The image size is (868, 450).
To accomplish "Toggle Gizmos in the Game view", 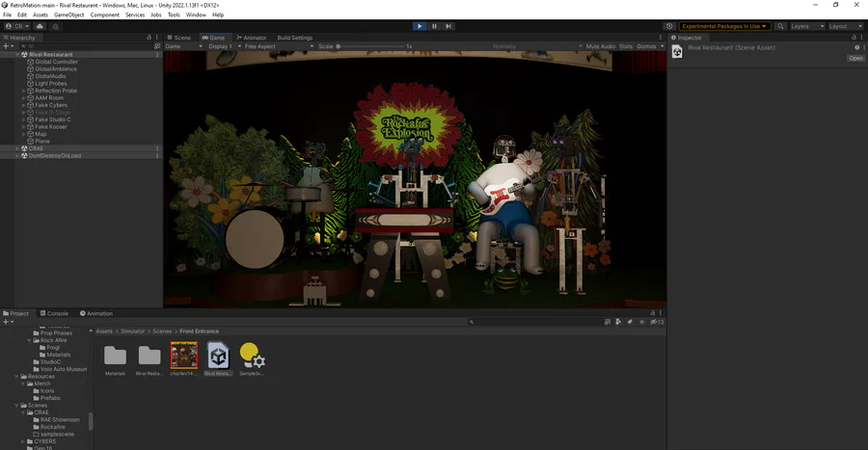I will click(646, 46).
